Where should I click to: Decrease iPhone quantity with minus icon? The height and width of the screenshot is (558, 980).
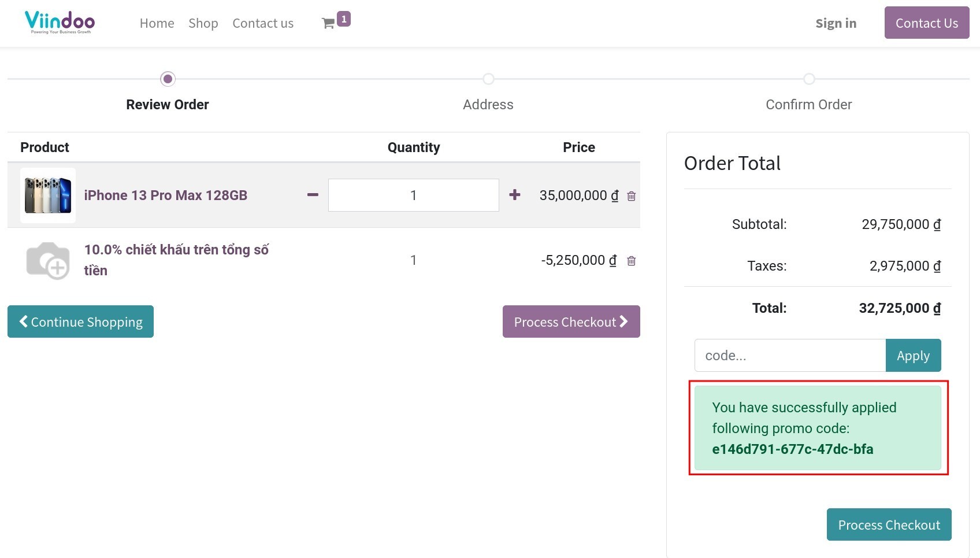point(313,195)
